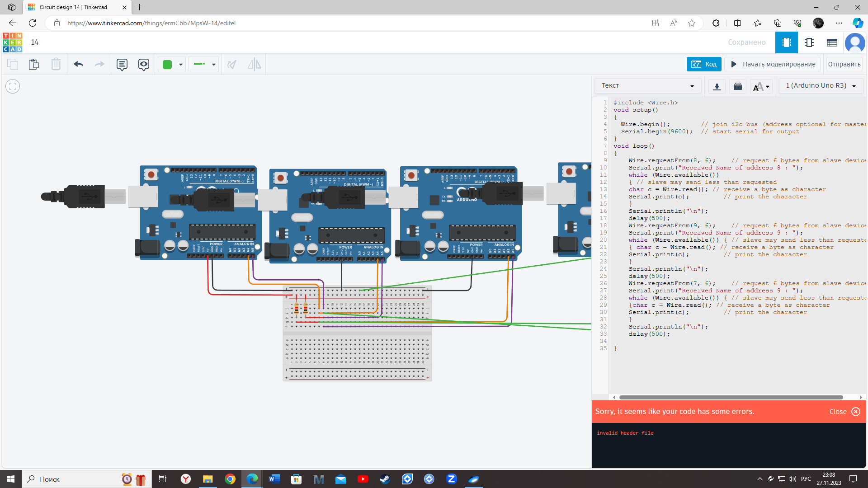Screen dimensions: 868x488
Task: Refresh the browser page
Action: pyautogui.click(x=33, y=23)
